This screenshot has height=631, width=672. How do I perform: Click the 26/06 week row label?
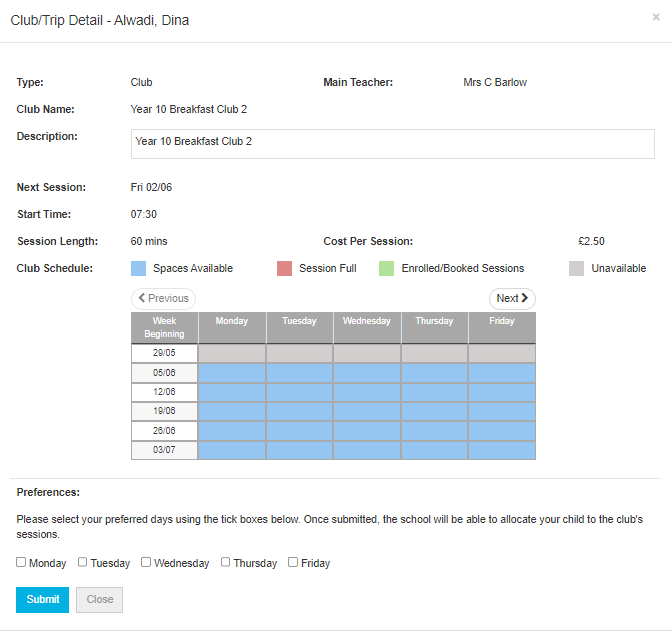(x=164, y=431)
